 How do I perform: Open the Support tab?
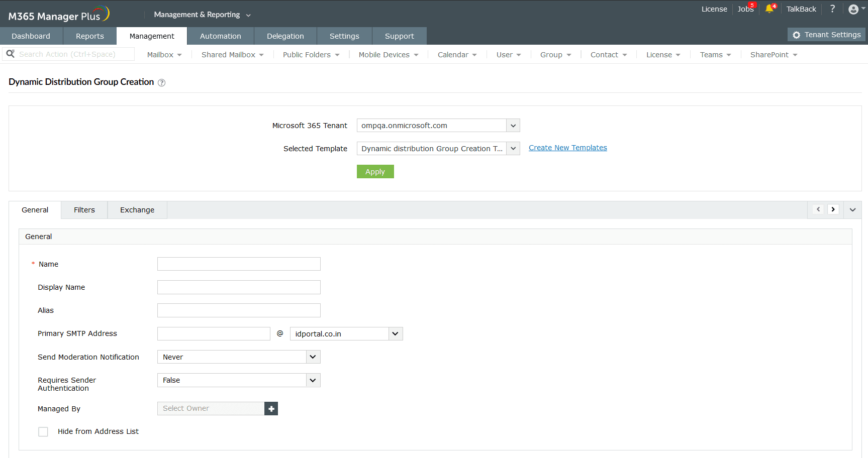pos(400,36)
